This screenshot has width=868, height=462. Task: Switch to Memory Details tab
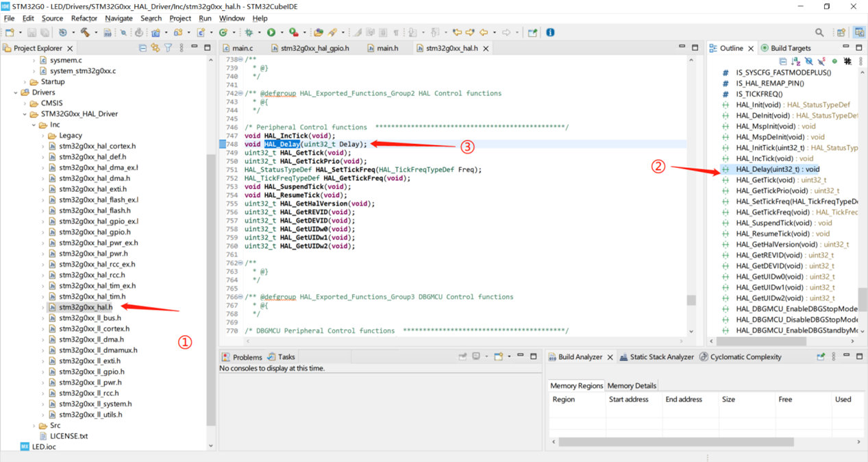coord(632,386)
